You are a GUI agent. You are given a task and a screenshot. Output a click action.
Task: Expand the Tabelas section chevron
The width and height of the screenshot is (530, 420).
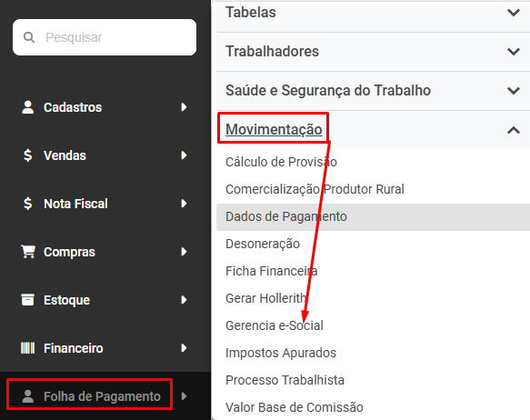(x=514, y=13)
